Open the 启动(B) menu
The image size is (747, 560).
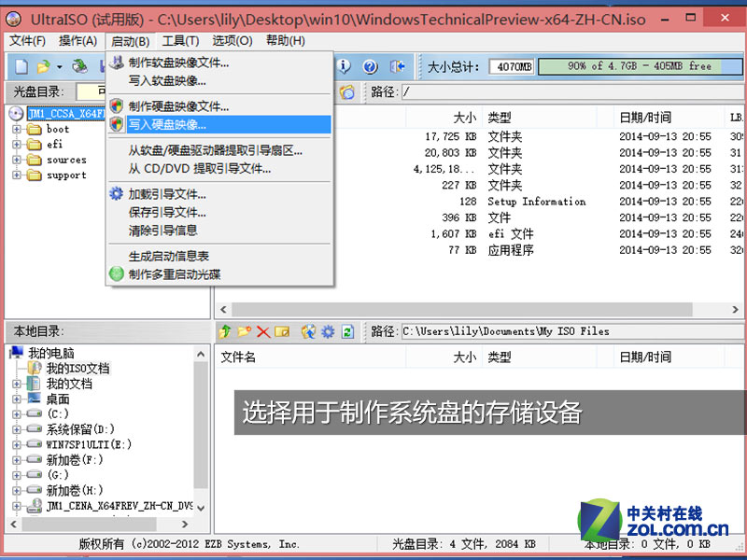(131, 41)
